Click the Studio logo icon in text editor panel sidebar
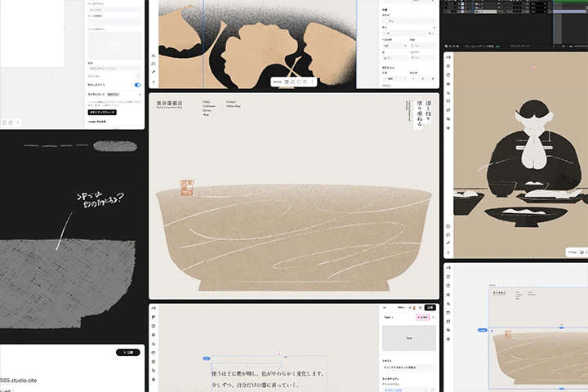588x392 pixels. coord(154,308)
